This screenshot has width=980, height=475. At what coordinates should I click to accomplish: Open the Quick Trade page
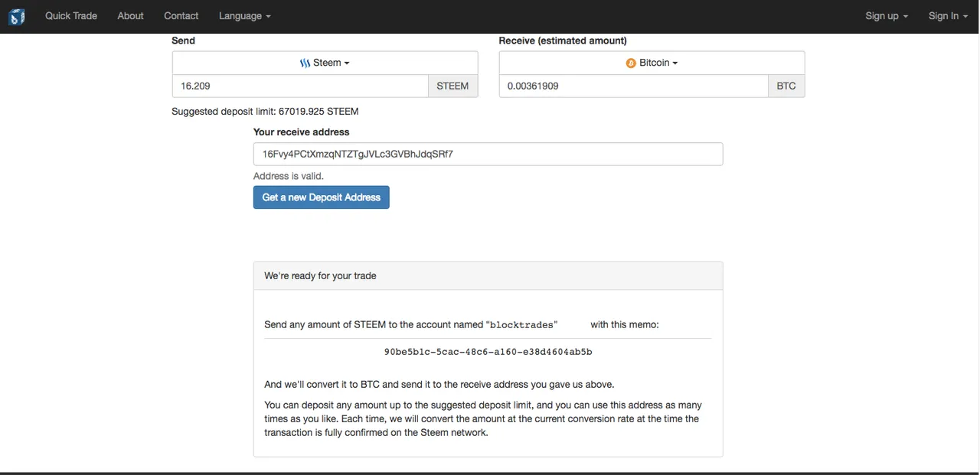71,15
